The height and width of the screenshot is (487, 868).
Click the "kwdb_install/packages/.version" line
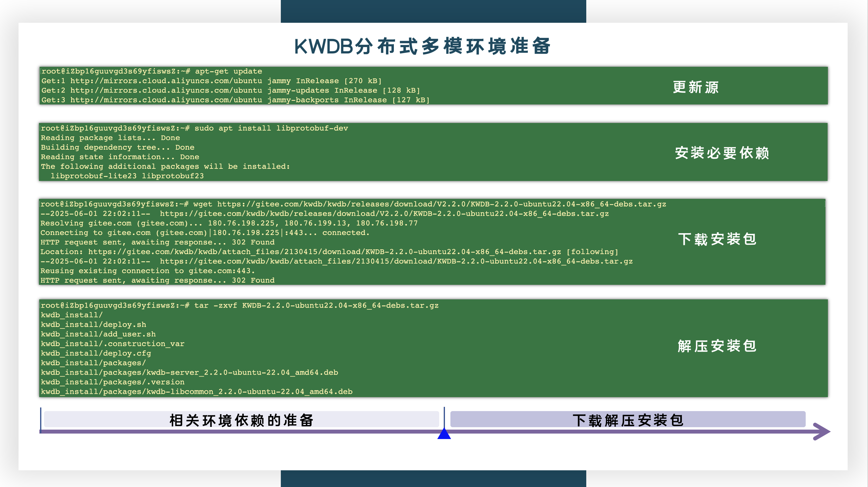click(112, 382)
